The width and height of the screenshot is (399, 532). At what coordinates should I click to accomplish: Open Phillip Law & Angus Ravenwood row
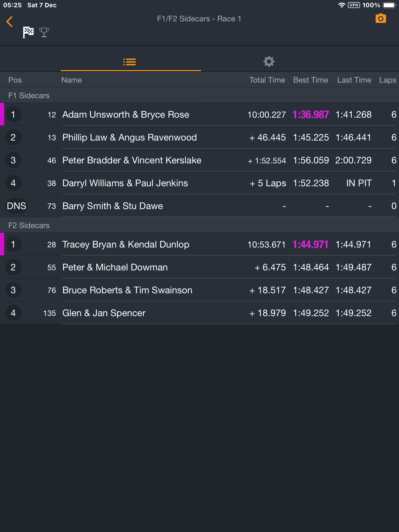[129, 137]
